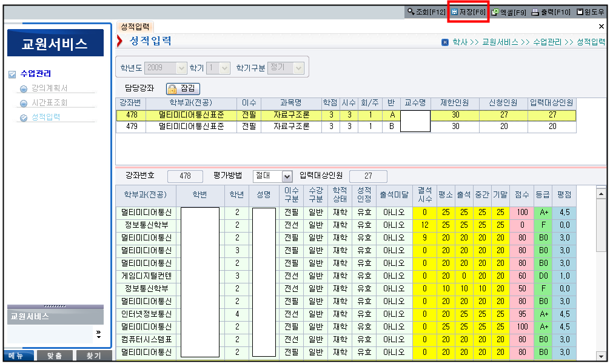Click 학사 in the breadcrumb path
610x364 pixels.
(460, 42)
